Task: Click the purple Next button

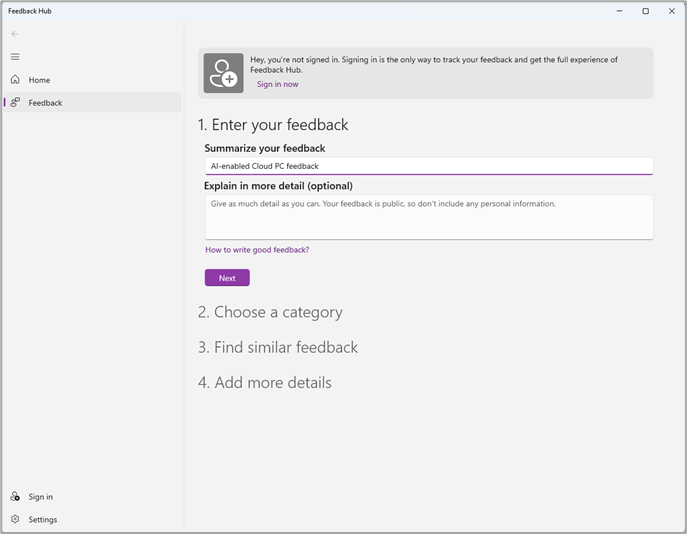Action: coord(227,278)
